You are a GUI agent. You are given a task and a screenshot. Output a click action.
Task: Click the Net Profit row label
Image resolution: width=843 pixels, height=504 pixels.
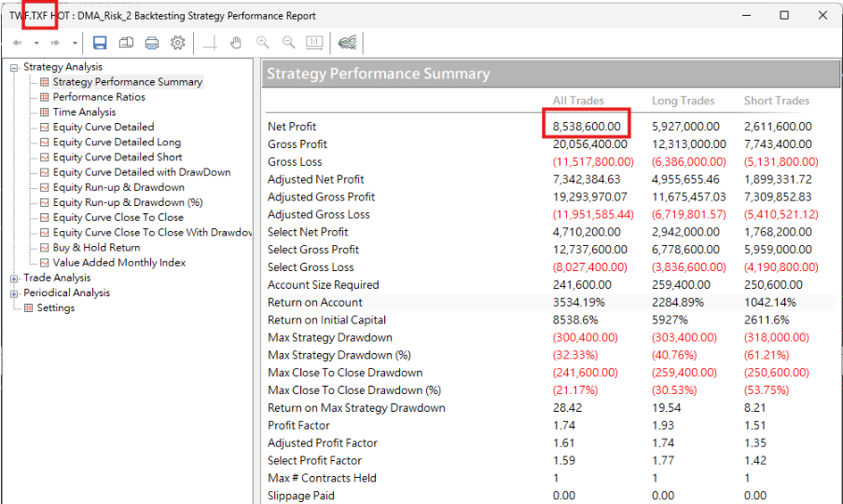292,127
